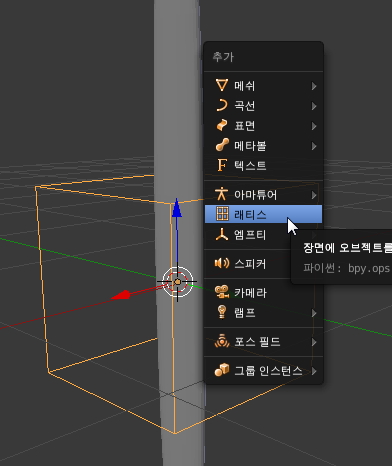The image size is (392, 466).
Task: Click the Lattice grid icon
Action: pos(222,214)
